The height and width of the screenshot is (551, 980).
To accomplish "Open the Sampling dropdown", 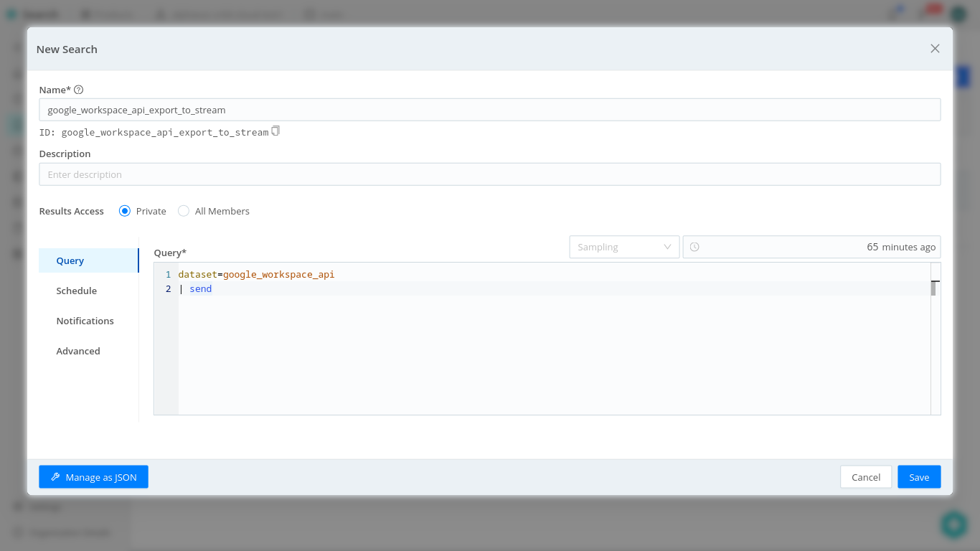I will pyautogui.click(x=624, y=246).
